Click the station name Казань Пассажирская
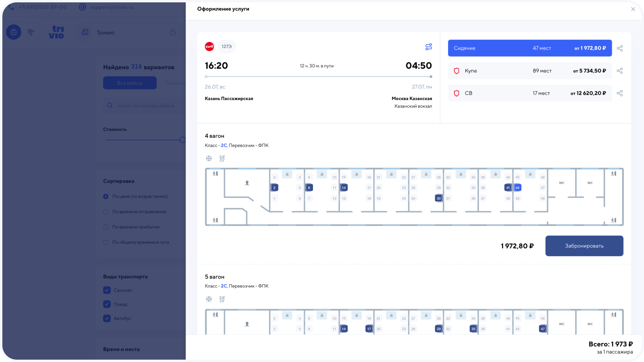 click(x=229, y=99)
